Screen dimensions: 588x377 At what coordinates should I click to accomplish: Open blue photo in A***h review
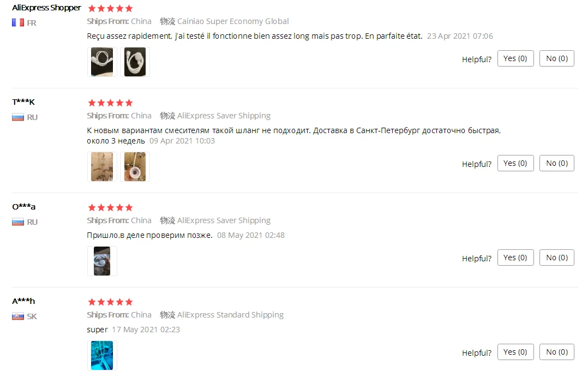[102, 356]
